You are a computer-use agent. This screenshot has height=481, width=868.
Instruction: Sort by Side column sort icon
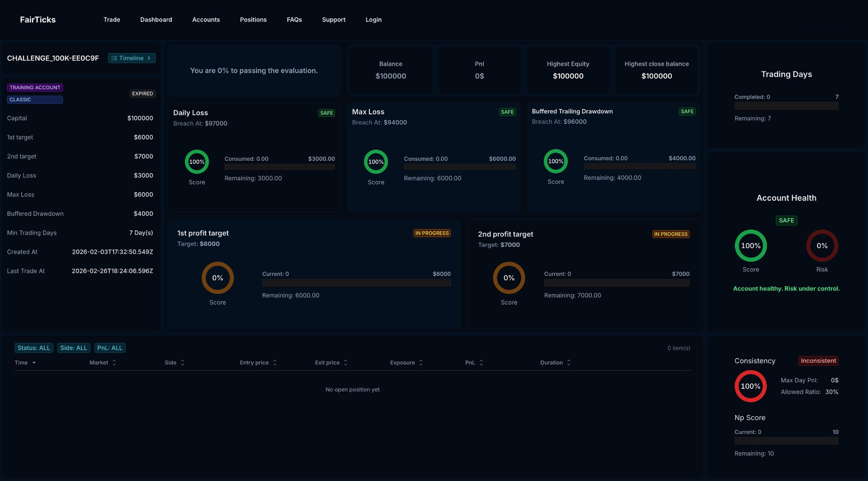[183, 363]
